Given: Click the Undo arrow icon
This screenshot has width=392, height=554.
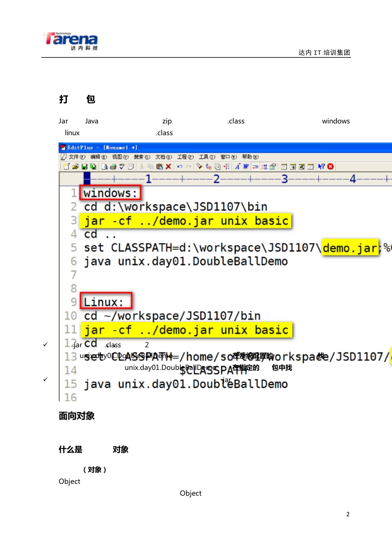Looking at the screenshot, I should pos(180,166).
